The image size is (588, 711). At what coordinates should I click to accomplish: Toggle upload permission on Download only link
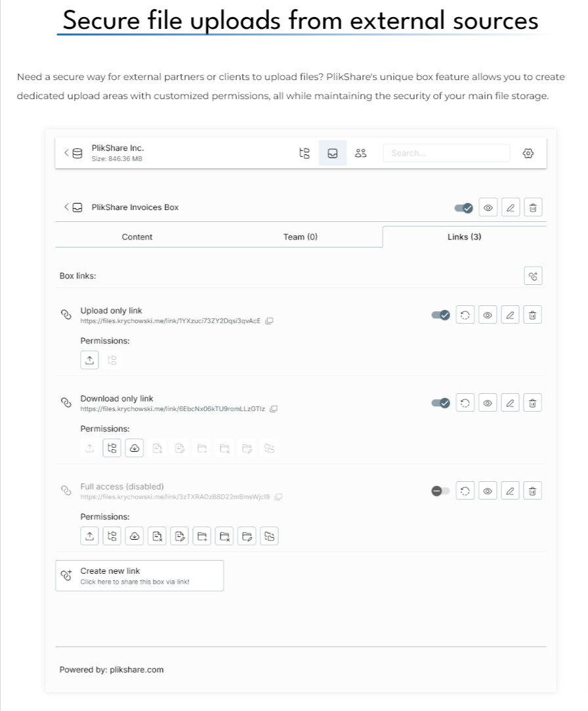[90, 448]
